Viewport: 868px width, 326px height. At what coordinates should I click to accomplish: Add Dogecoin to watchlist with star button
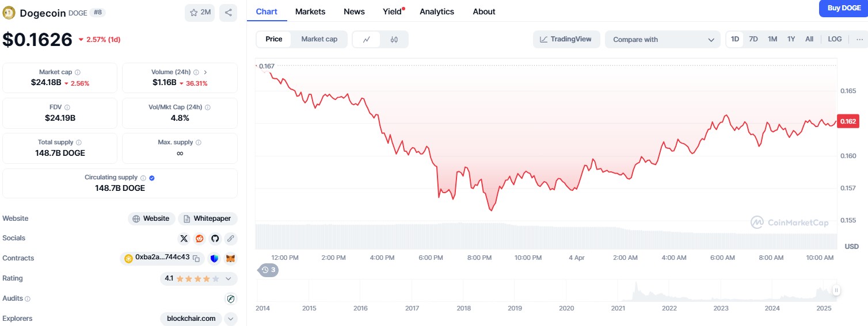click(199, 13)
